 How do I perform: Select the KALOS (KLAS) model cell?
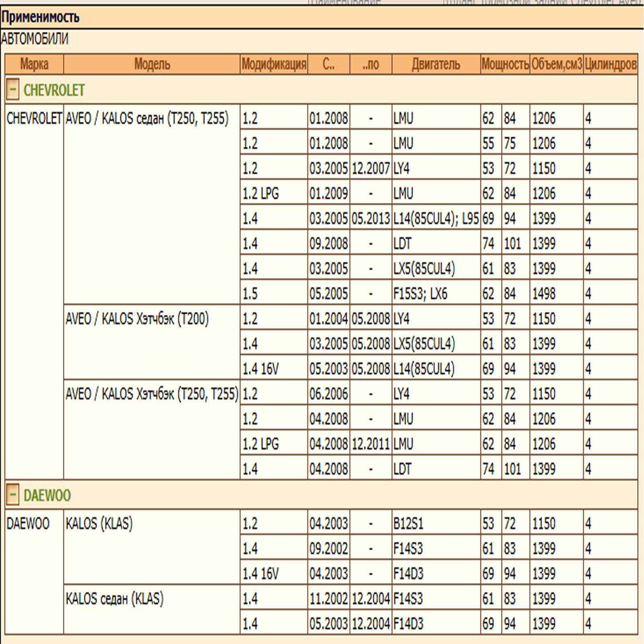(x=99, y=524)
